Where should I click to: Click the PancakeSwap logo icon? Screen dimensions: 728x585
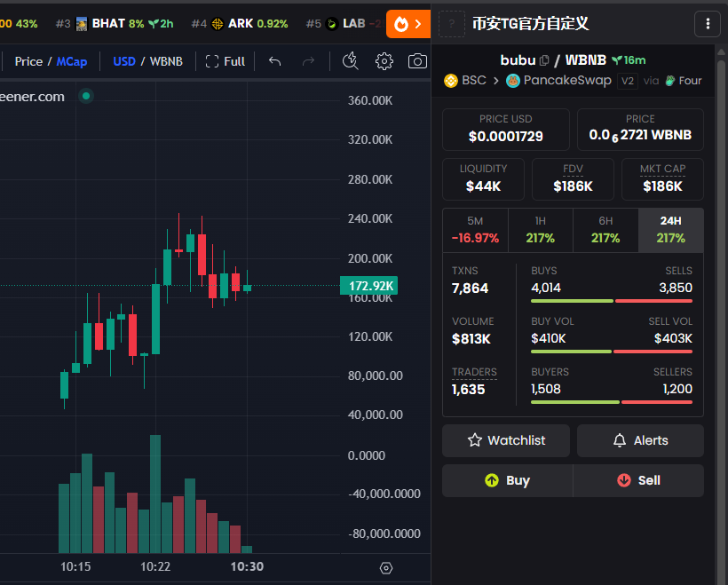pyautogui.click(x=512, y=81)
